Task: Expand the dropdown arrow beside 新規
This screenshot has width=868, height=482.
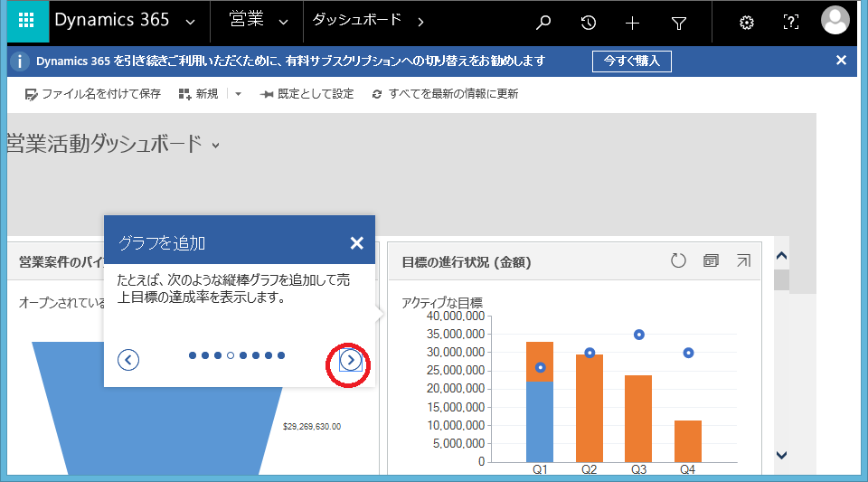Action: (238, 94)
